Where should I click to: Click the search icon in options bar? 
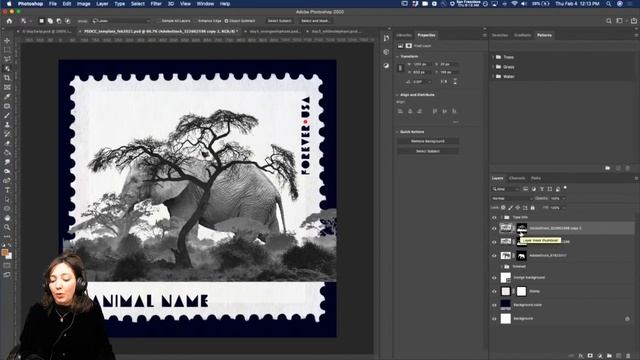(609, 21)
